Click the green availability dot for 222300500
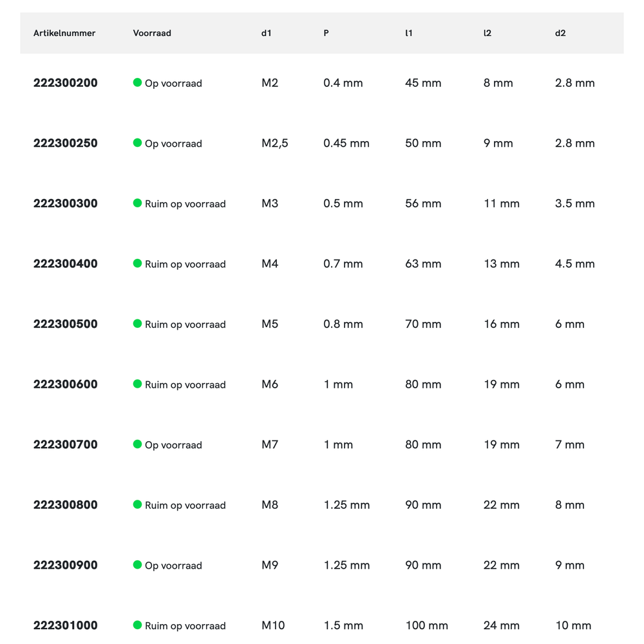The width and height of the screenshot is (644, 644). (137, 323)
